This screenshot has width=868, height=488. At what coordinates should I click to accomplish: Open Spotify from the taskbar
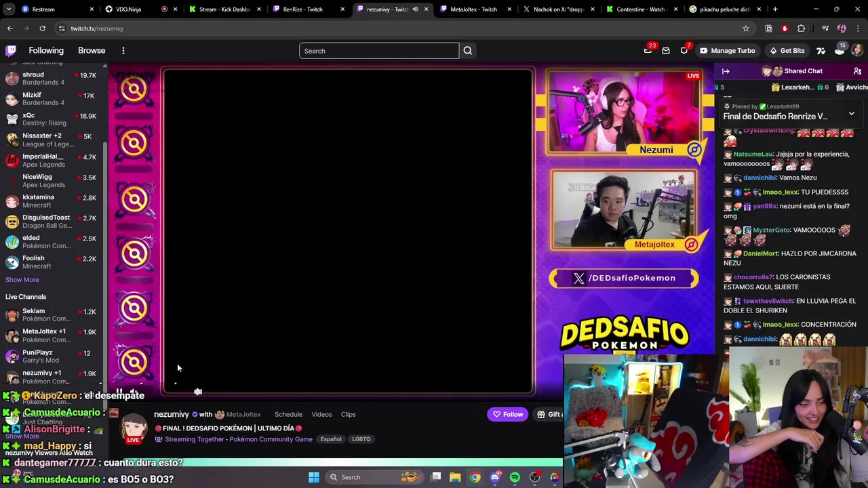click(515, 477)
